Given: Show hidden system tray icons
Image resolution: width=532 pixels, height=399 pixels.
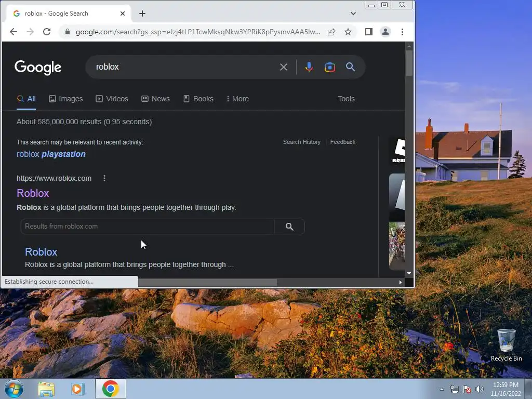Looking at the screenshot, I should coord(442,389).
